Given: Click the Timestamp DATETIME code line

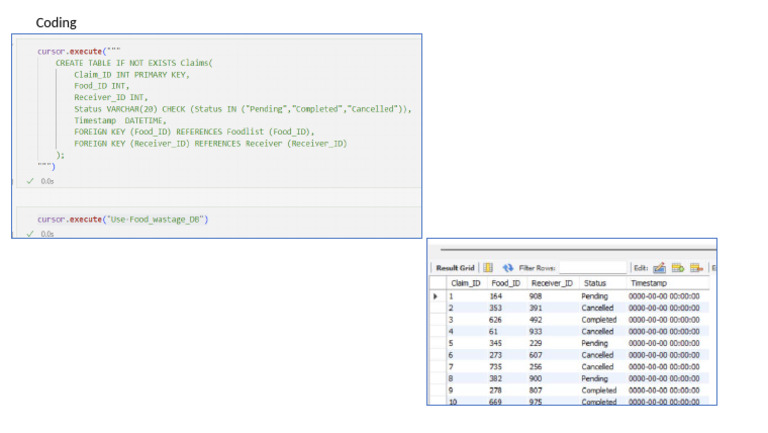Looking at the screenshot, I should point(120,120).
